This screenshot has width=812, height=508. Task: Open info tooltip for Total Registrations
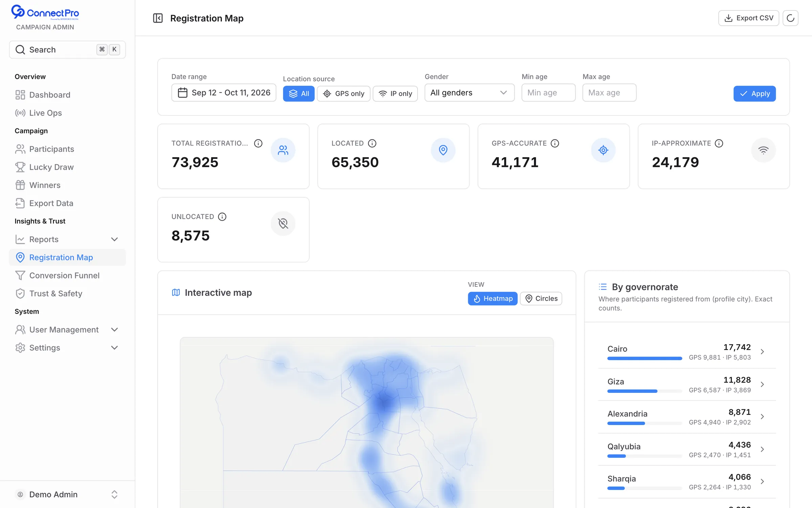258,143
